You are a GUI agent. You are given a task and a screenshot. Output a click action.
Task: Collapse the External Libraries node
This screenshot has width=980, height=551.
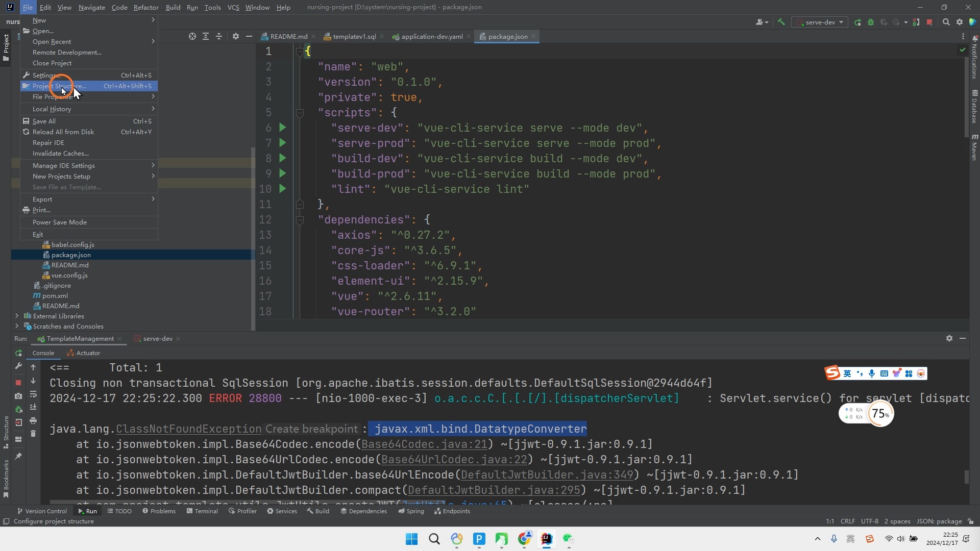(x=17, y=316)
